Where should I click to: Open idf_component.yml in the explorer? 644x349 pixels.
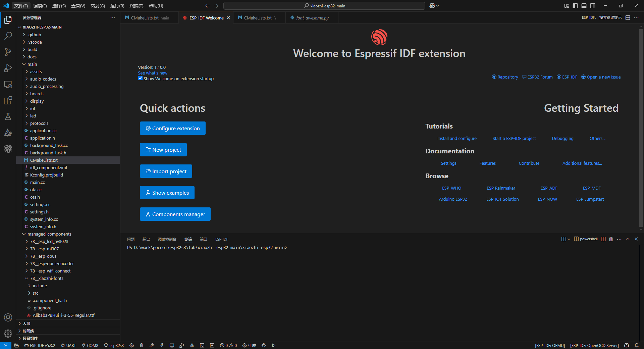68,167
